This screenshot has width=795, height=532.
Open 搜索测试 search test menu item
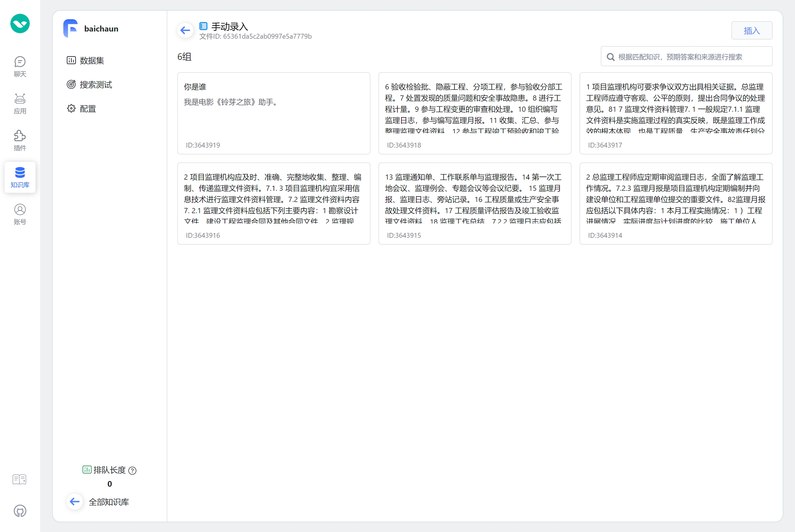tap(95, 85)
